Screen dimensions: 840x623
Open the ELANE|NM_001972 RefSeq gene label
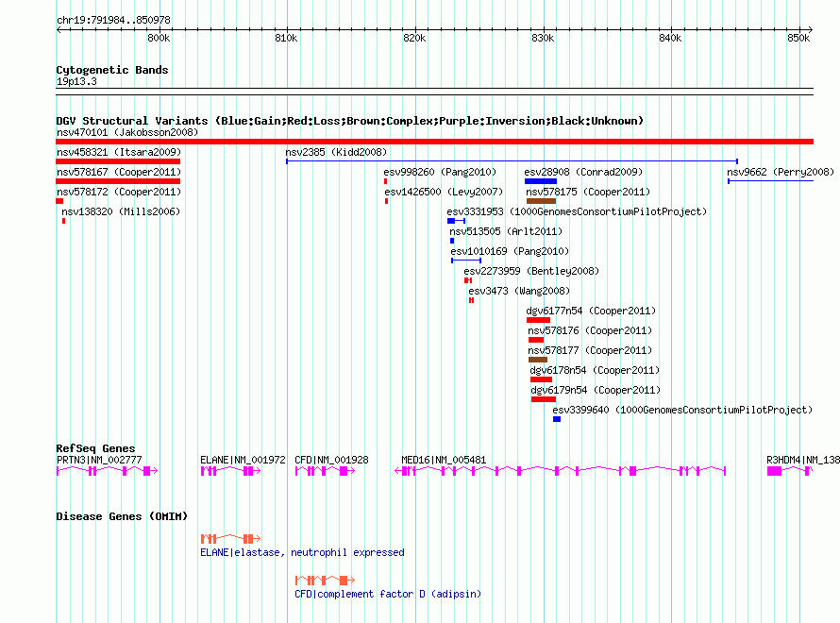(243, 460)
